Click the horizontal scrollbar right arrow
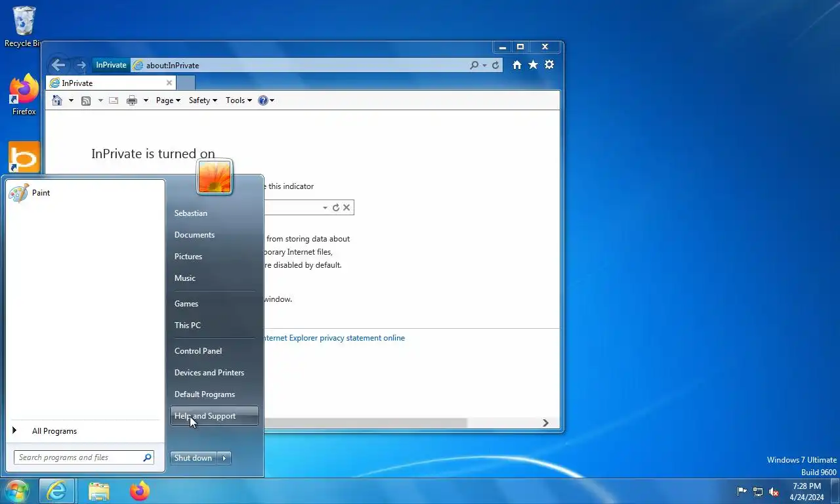This screenshot has width=840, height=504. pos(545,423)
